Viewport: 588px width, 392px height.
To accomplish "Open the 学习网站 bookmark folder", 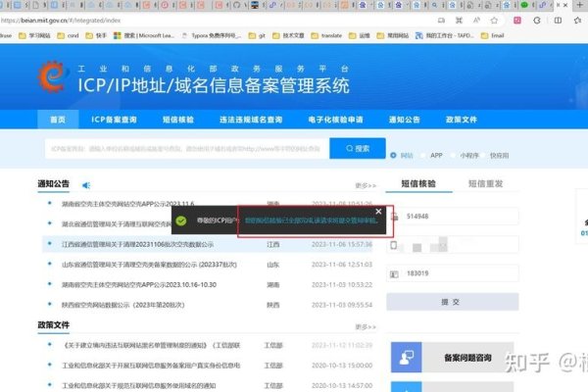I will click(34, 35).
